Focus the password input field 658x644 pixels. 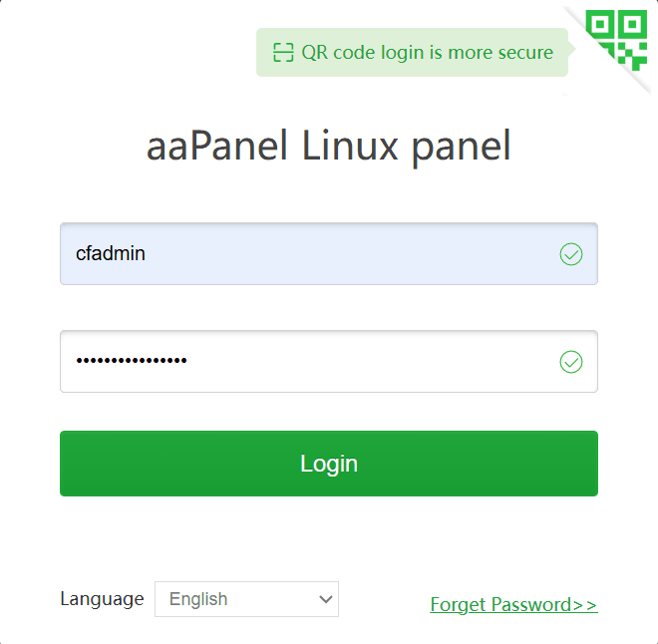click(x=329, y=362)
